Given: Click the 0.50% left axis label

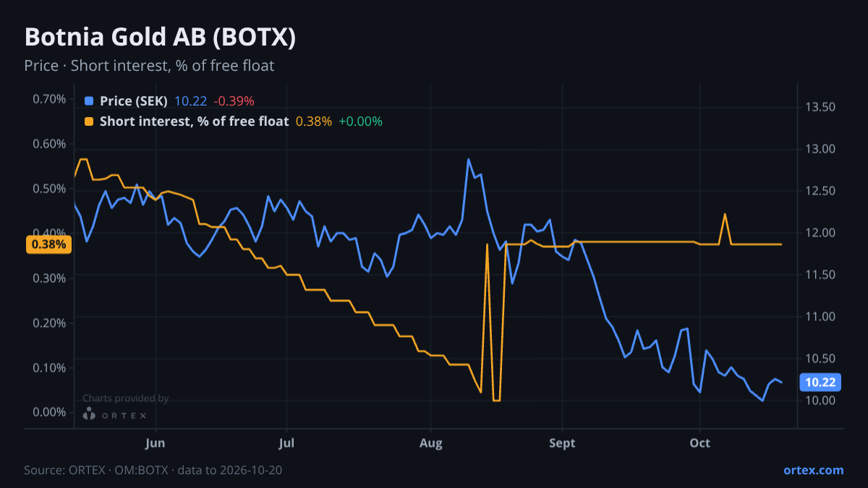Looking at the screenshot, I should (x=50, y=189).
